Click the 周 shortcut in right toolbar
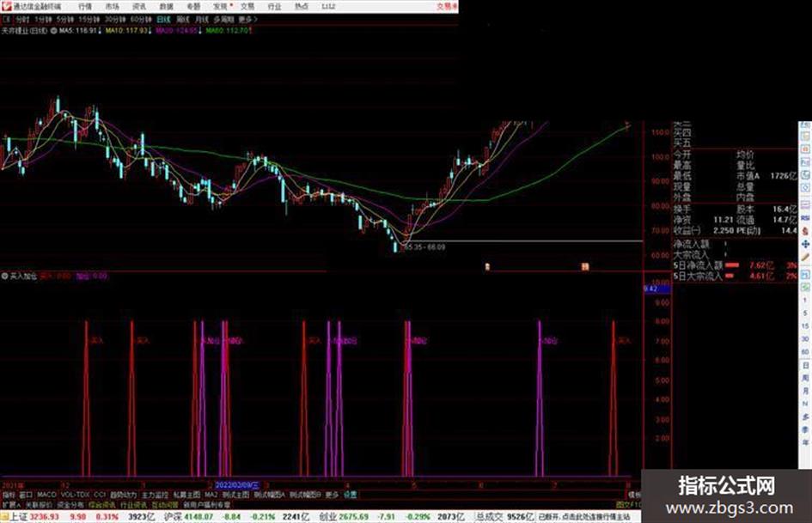 pos(806,378)
